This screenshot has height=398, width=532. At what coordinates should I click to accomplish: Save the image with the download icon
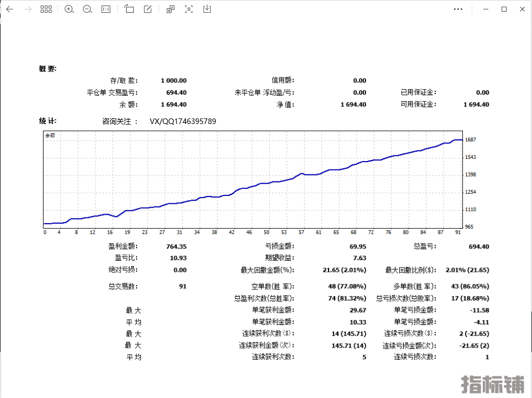(x=207, y=9)
